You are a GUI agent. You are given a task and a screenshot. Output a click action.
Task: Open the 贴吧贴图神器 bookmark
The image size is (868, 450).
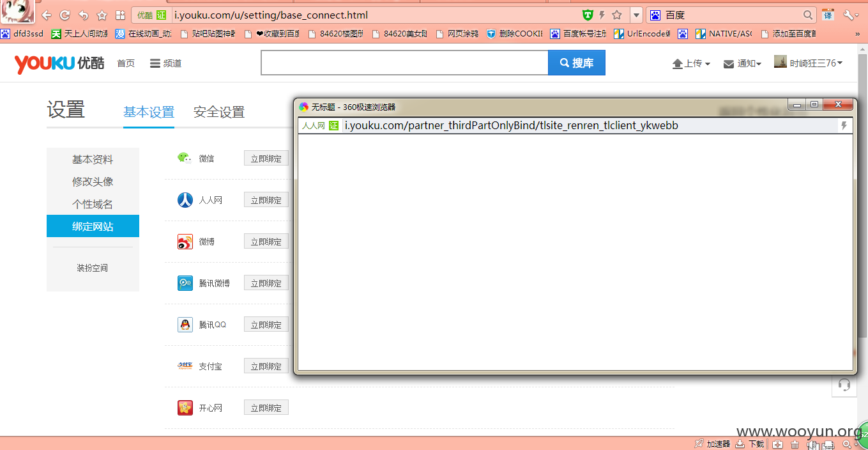pyautogui.click(x=208, y=34)
